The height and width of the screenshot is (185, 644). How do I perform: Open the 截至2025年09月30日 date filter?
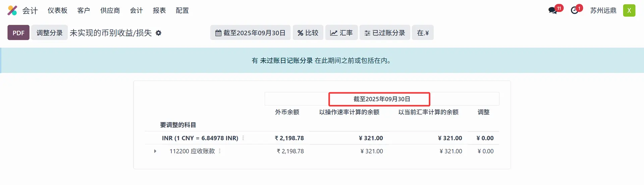click(x=250, y=33)
